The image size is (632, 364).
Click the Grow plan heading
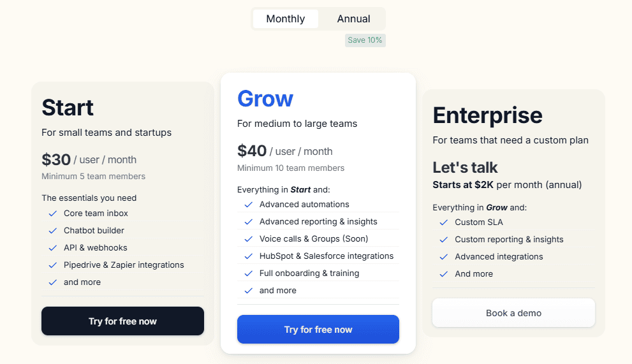click(265, 99)
